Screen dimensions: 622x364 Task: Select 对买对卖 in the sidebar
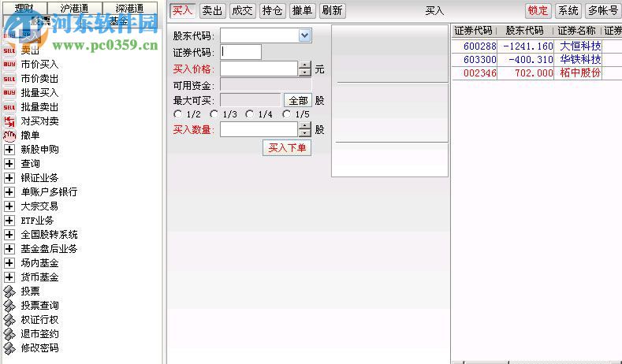click(x=39, y=121)
